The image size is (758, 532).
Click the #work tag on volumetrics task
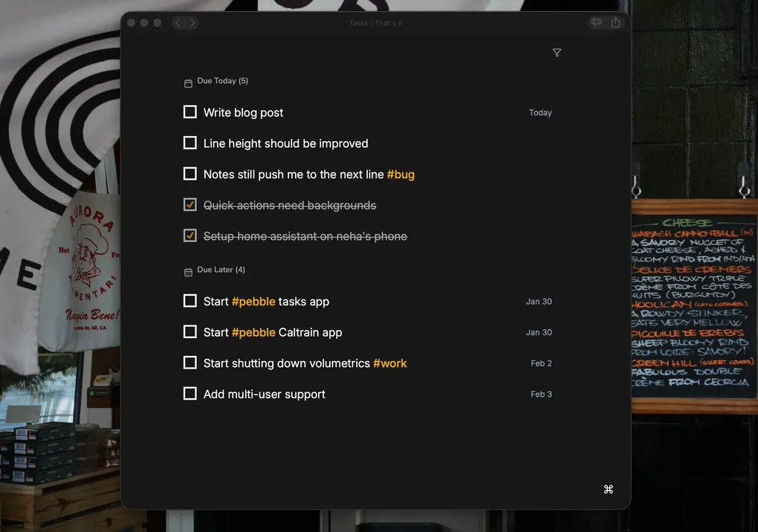pyautogui.click(x=389, y=363)
